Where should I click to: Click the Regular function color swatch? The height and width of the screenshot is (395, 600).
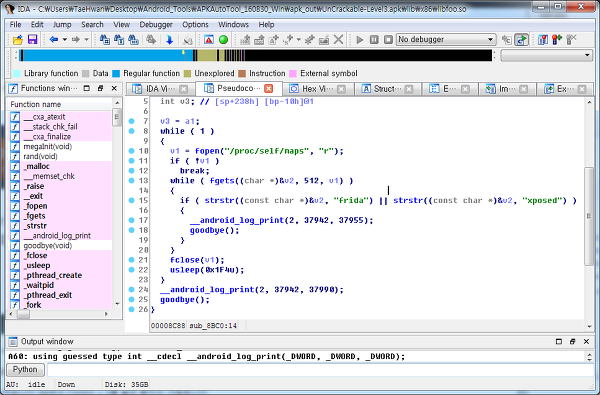coord(116,73)
